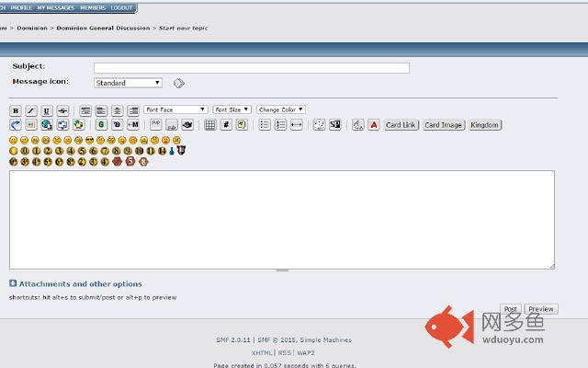Insert the first smiley emoticon

coord(13,140)
